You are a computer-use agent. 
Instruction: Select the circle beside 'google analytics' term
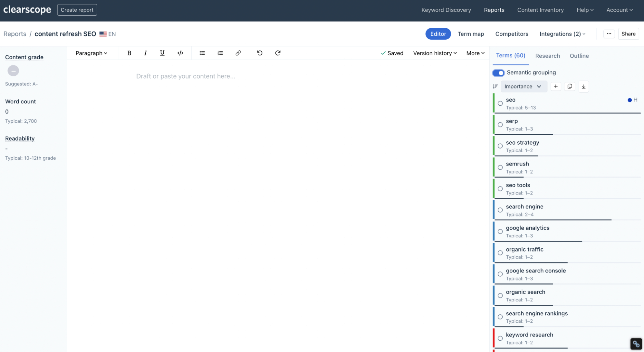[x=500, y=232]
